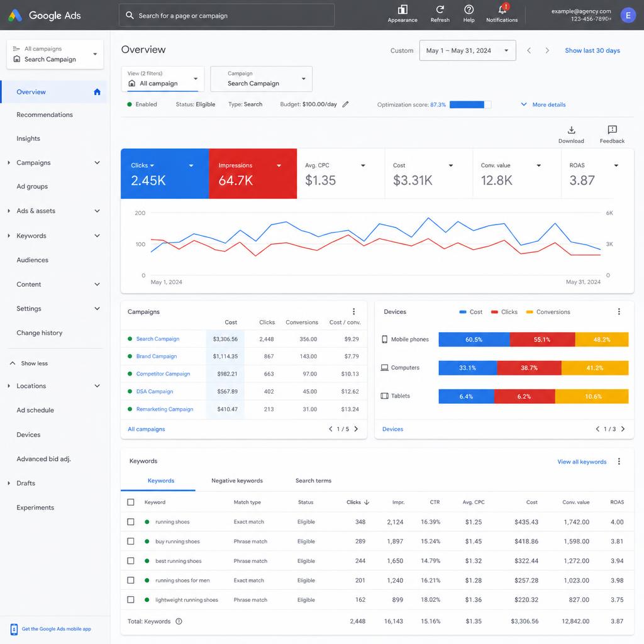This screenshot has width=644, height=644.
Task: Select the Conv. value metric tile
Action: pyautogui.click(x=517, y=174)
